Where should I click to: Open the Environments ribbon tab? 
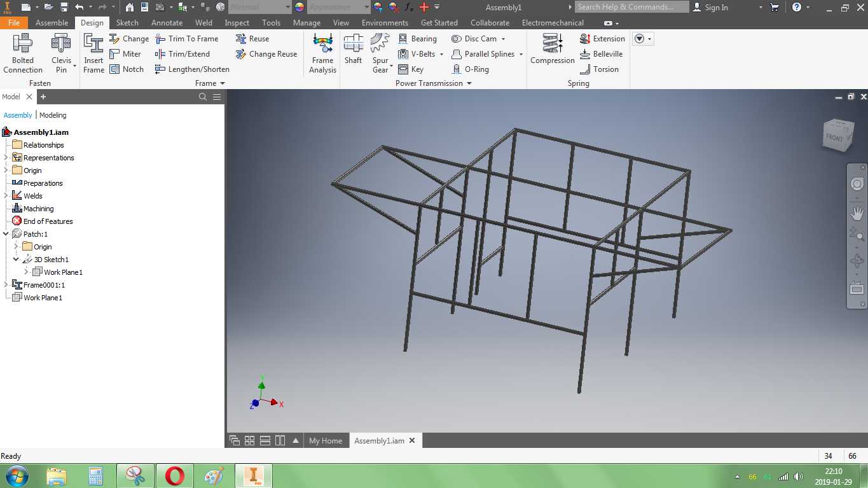[385, 22]
